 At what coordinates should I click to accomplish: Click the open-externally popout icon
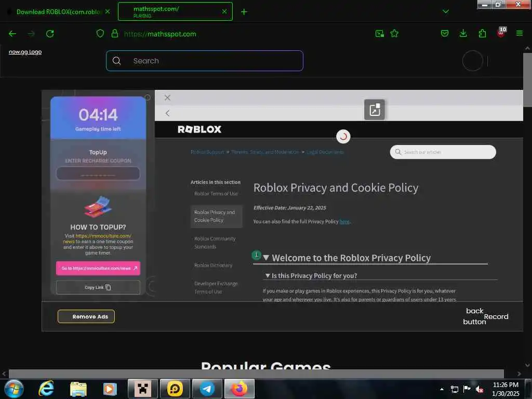click(x=374, y=110)
